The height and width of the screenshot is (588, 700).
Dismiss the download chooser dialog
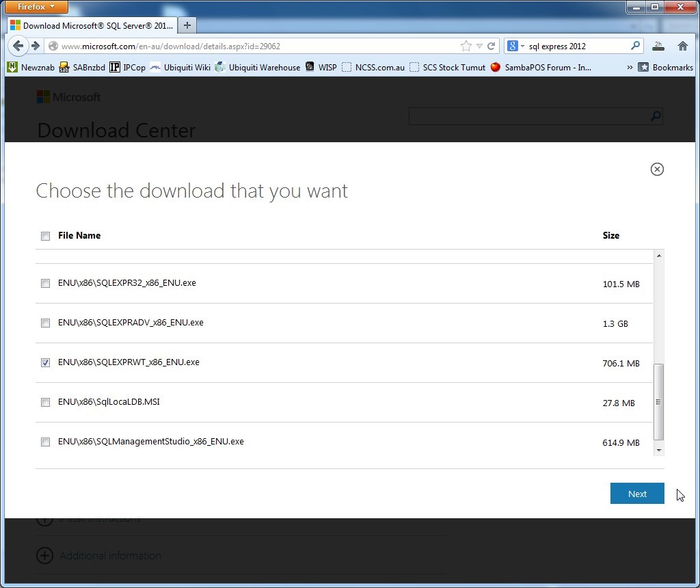coord(657,169)
